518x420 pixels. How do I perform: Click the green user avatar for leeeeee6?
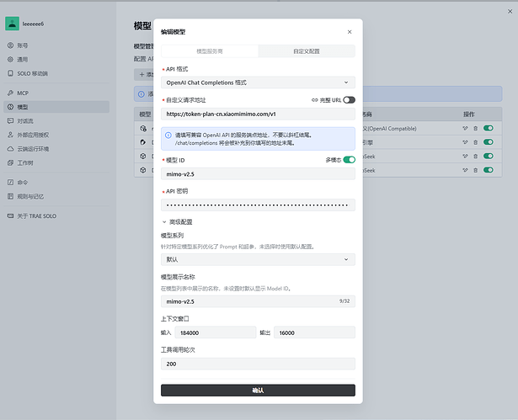pyautogui.click(x=12, y=24)
